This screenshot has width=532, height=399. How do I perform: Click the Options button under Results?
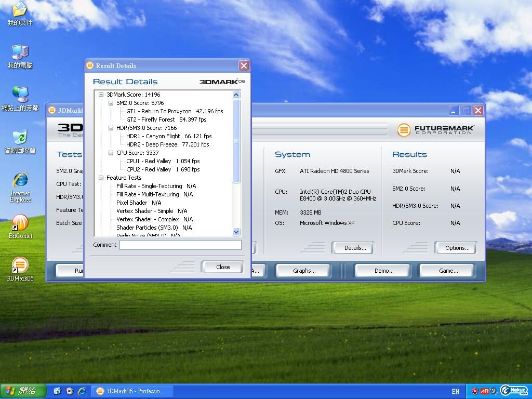pos(457,248)
